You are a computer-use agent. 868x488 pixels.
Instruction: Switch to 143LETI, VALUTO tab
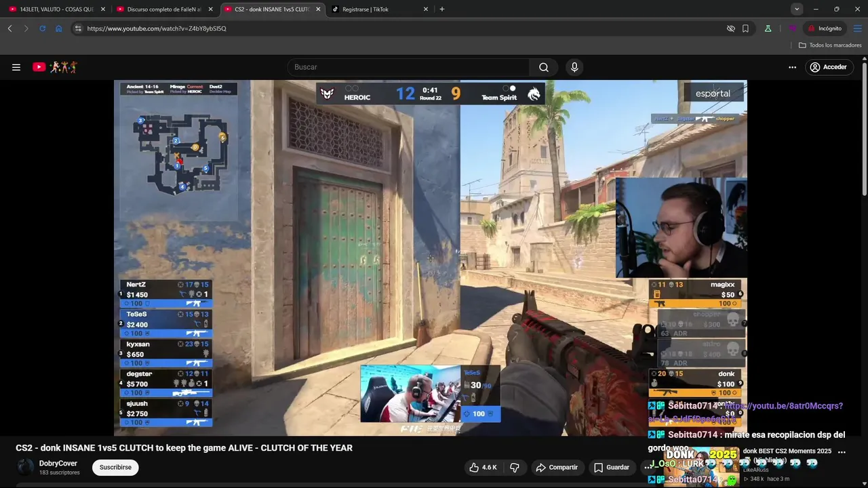tap(57, 9)
